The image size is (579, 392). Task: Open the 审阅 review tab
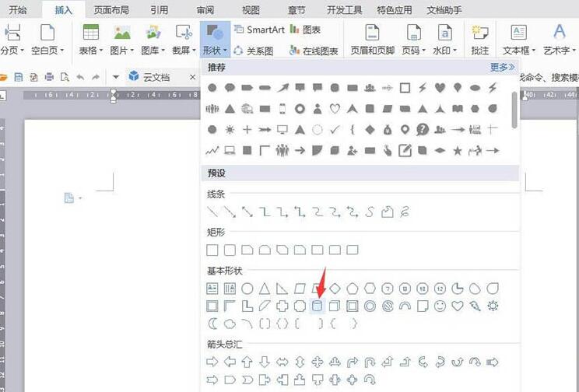click(x=205, y=10)
